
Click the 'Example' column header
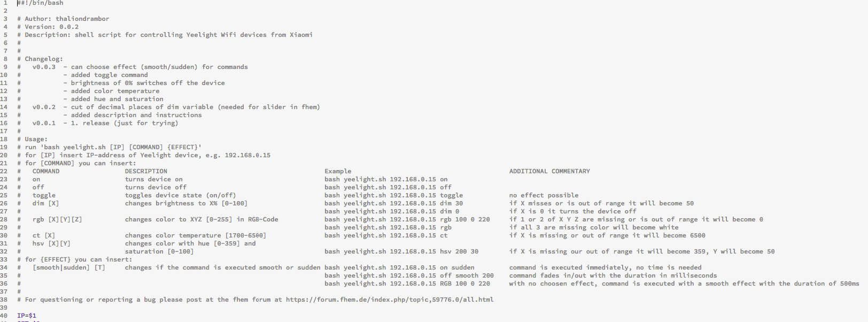coord(338,171)
